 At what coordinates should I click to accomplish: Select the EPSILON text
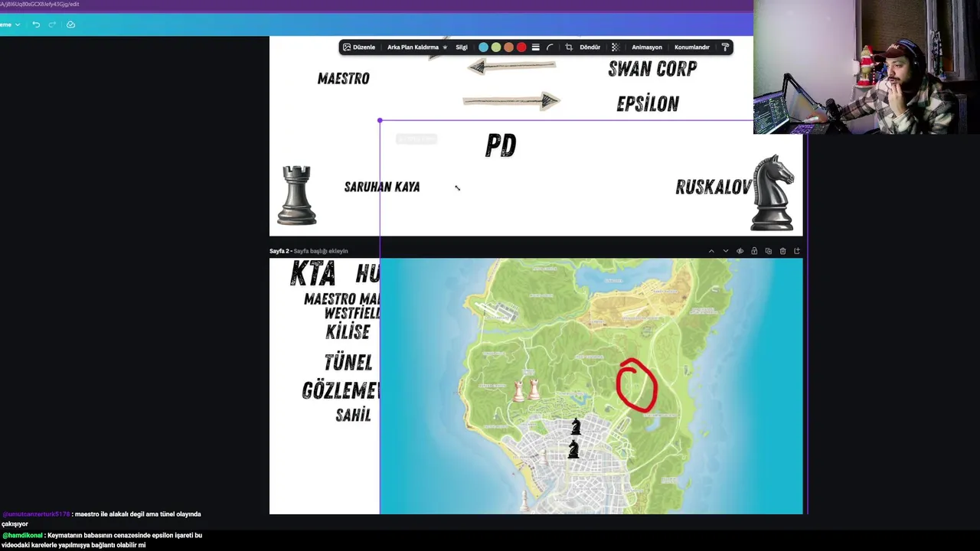[x=648, y=104]
